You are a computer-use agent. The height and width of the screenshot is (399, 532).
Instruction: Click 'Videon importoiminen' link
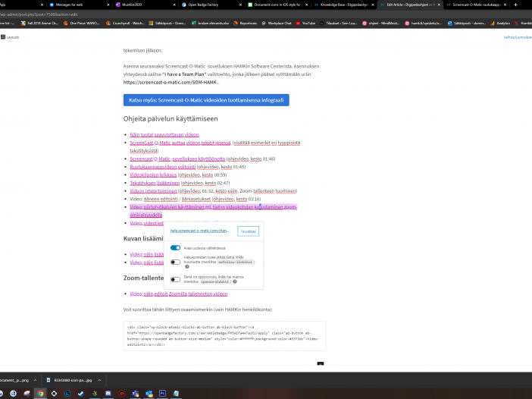point(153,191)
